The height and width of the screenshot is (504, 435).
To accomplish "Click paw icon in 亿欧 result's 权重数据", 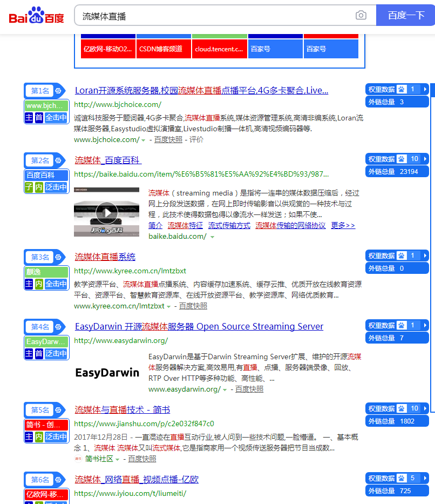I will pos(402,479).
